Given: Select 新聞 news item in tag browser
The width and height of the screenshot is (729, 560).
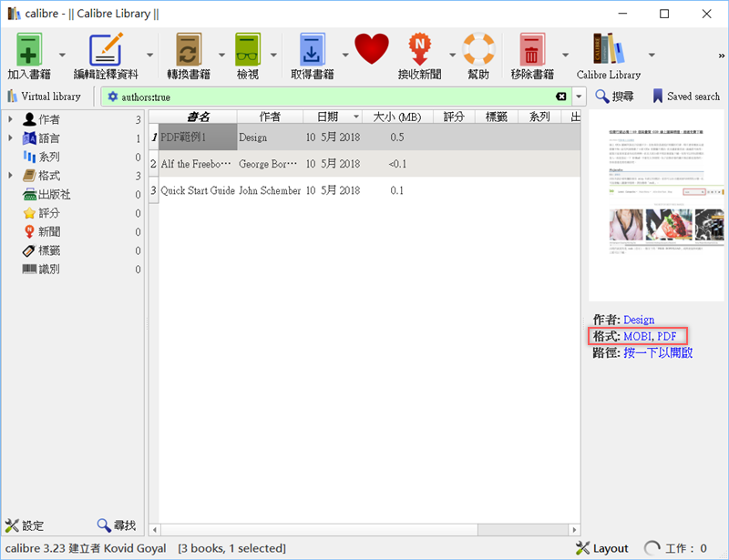Looking at the screenshot, I should coord(42,231).
